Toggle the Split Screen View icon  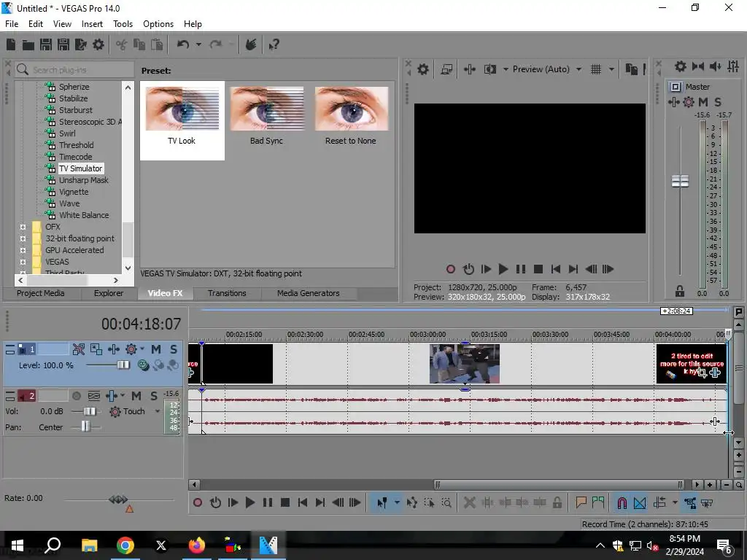(x=489, y=69)
